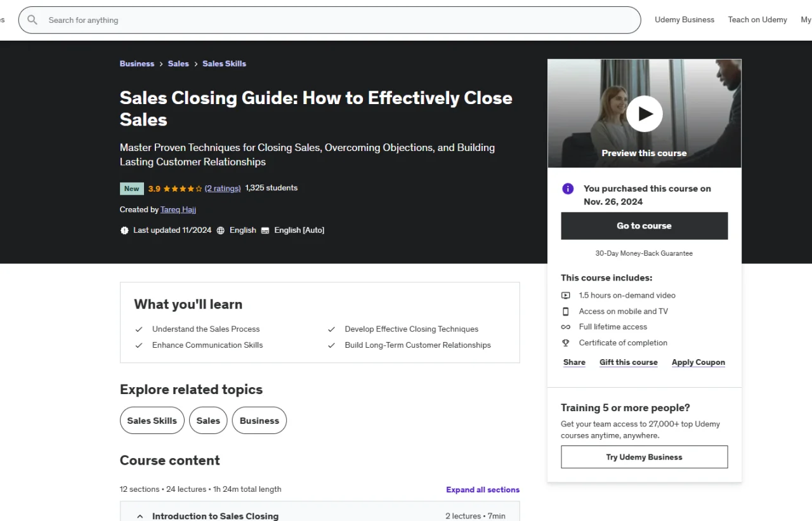Click the Go to course button
812x521 pixels.
click(644, 226)
